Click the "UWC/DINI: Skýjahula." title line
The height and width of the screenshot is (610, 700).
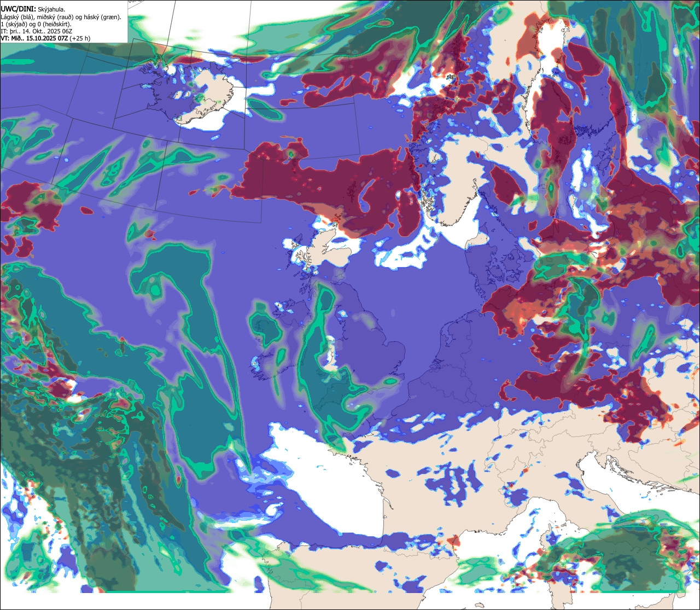[x=33, y=9]
